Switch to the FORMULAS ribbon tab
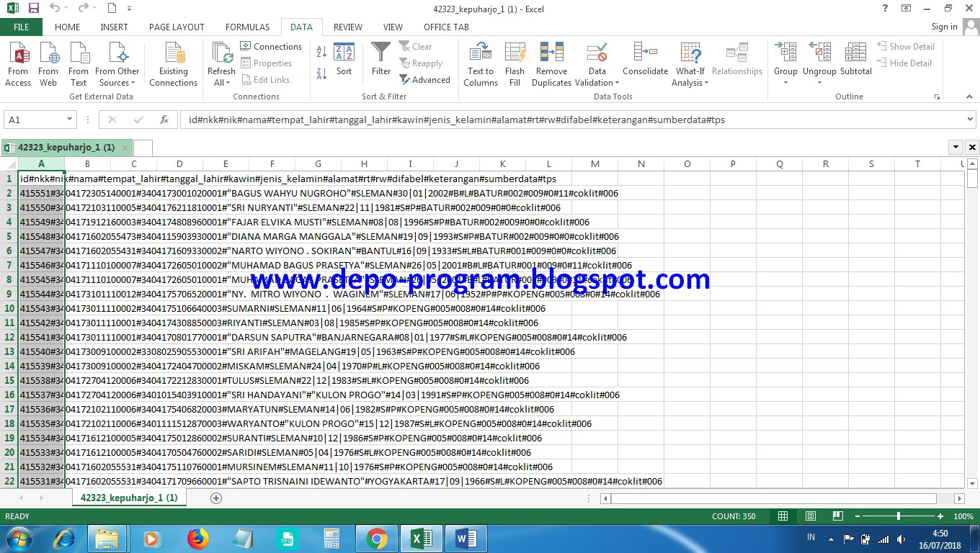Image resolution: width=980 pixels, height=553 pixels. pos(247,27)
